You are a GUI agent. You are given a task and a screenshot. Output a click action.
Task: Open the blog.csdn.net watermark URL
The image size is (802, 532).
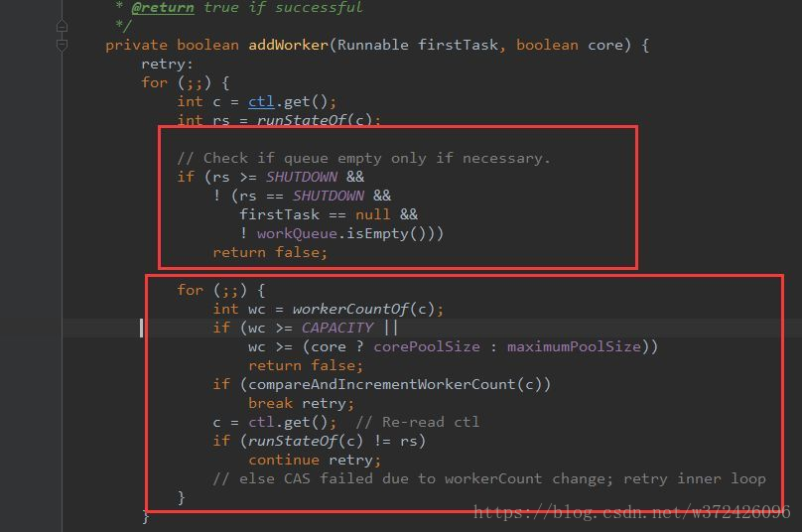pos(631,511)
